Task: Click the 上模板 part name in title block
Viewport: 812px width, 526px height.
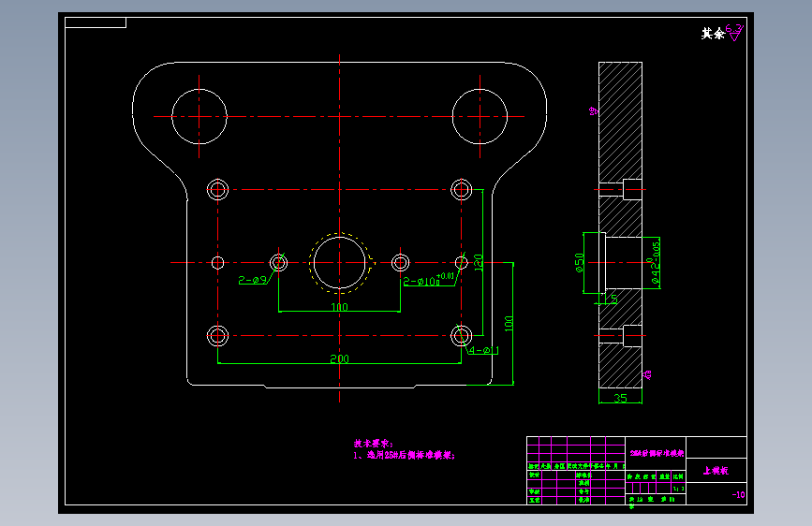Action: pyautogui.click(x=716, y=470)
